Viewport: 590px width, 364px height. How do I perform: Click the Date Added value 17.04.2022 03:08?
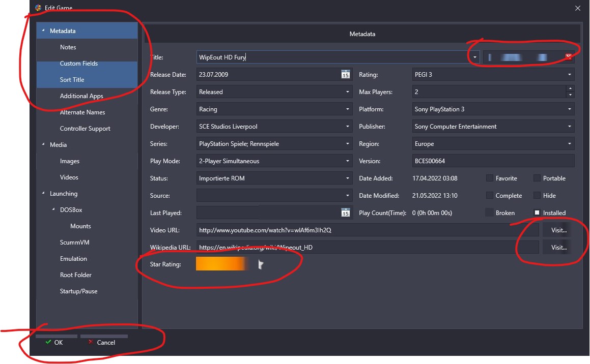pos(435,178)
